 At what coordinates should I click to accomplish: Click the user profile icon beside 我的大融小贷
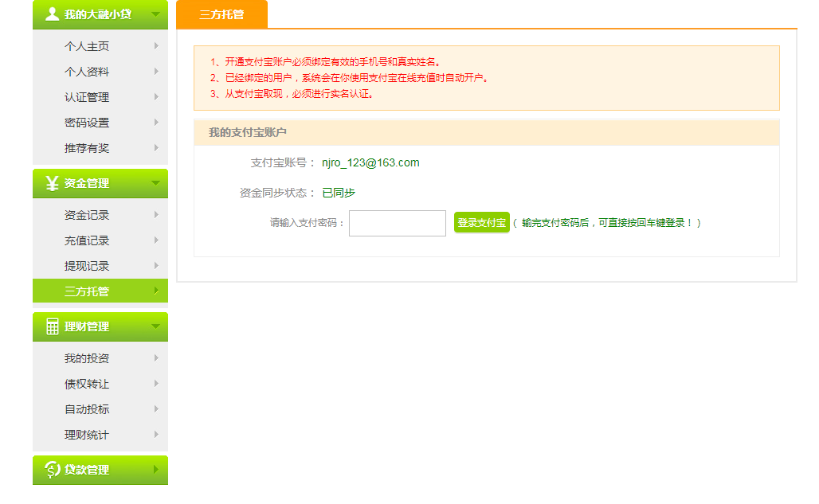click(x=53, y=14)
